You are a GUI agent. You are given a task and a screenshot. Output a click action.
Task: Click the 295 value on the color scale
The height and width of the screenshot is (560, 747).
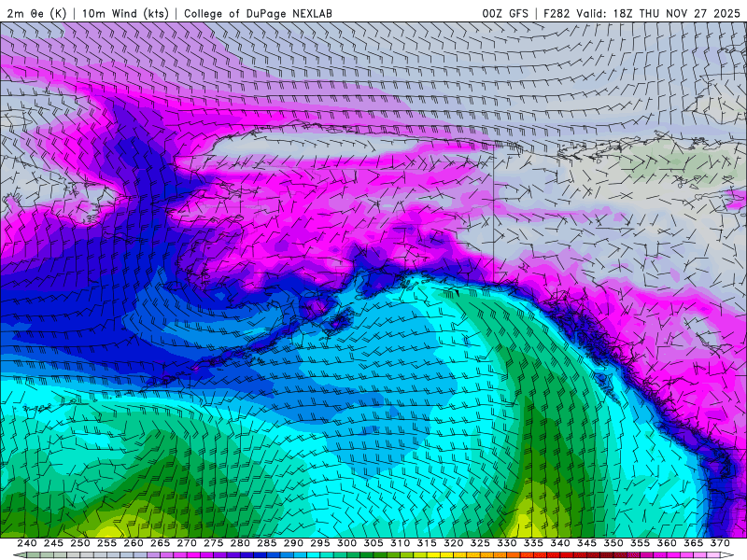point(320,543)
